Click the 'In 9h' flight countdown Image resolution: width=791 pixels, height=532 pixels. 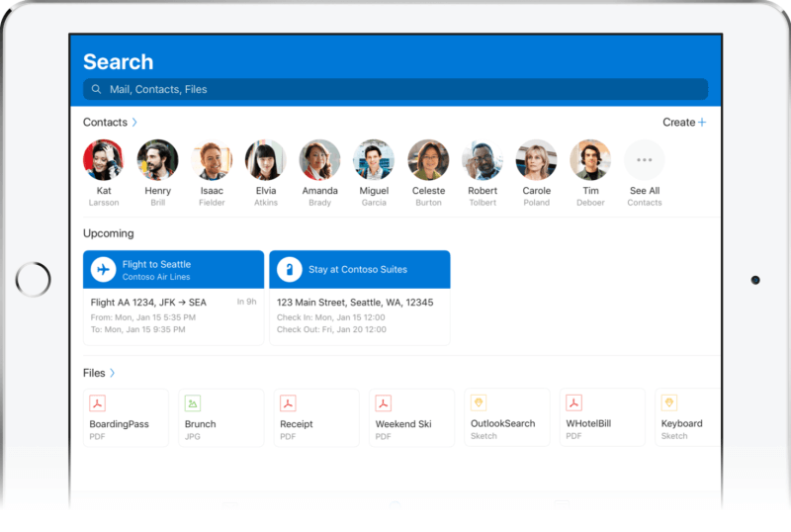[x=246, y=302]
